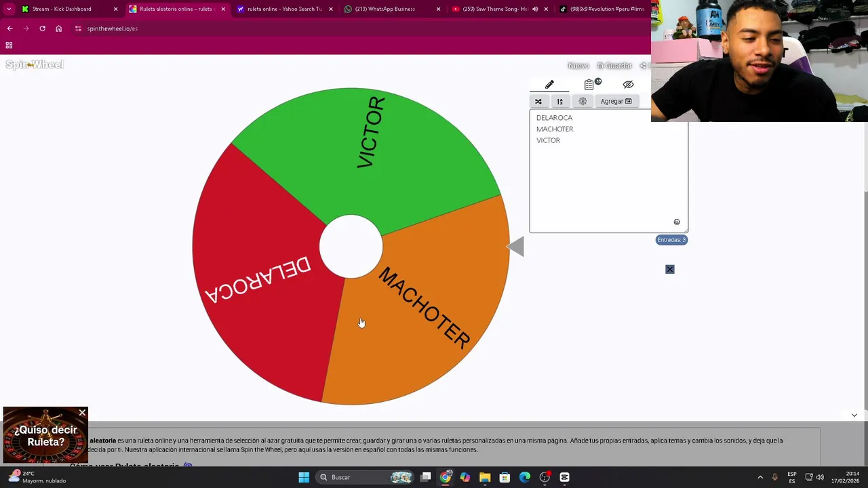868x488 pixels.
Task: Click the DELAROCA entry line
Action: 554,118
